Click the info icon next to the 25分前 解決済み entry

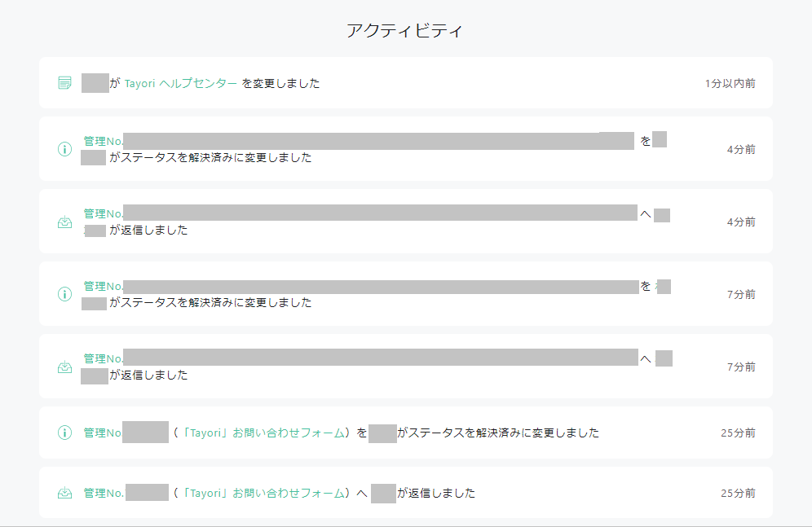tap(65, 433)
